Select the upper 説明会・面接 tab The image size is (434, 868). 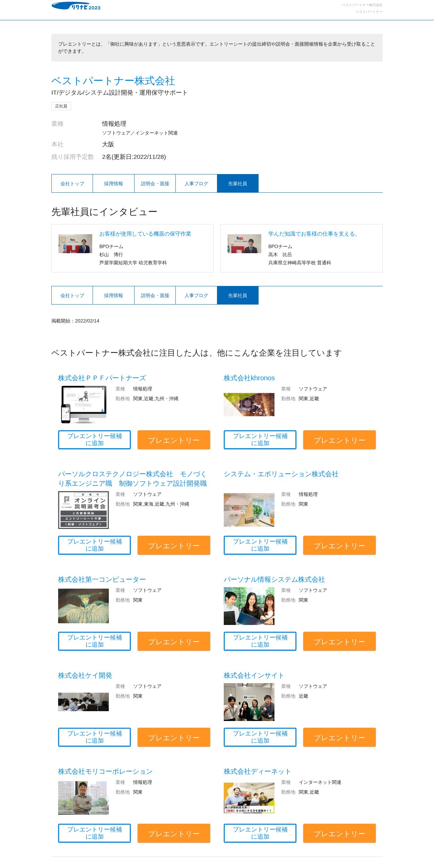click(x=155, y=184)
